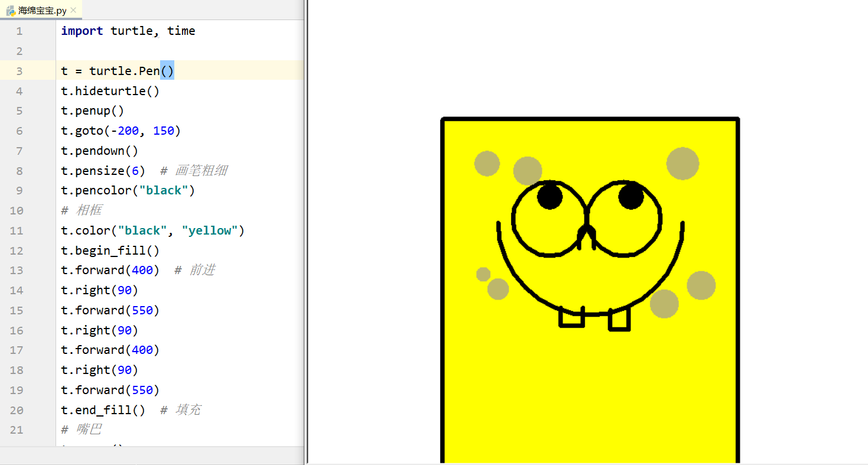Click the Python file icon on the tab
Image resolution: width=868 pixels, height=465 pixels.
point(11,10)
